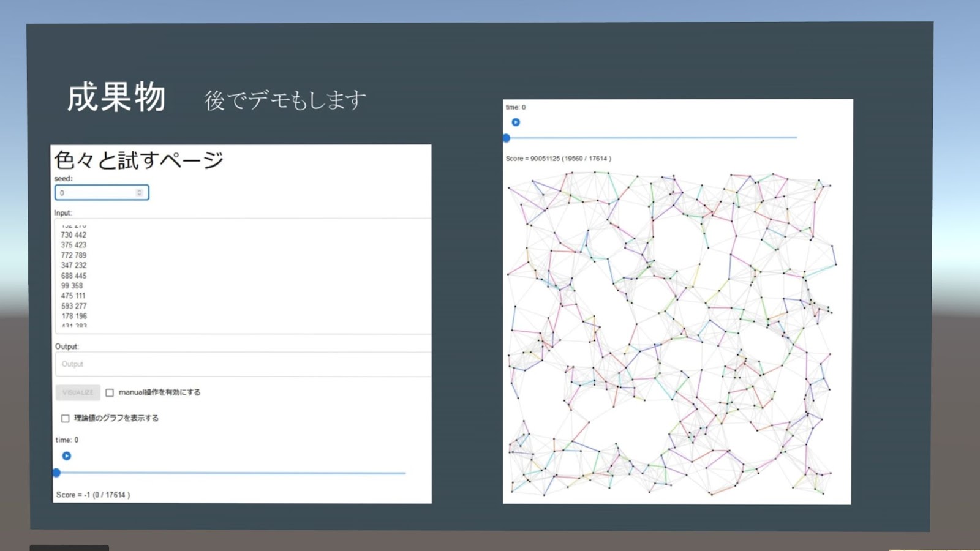Image resolution: width=980 pixels, height=551 pixels.
Task: Click the 'time: 0' label in left panel
Action: coord(67,440)
